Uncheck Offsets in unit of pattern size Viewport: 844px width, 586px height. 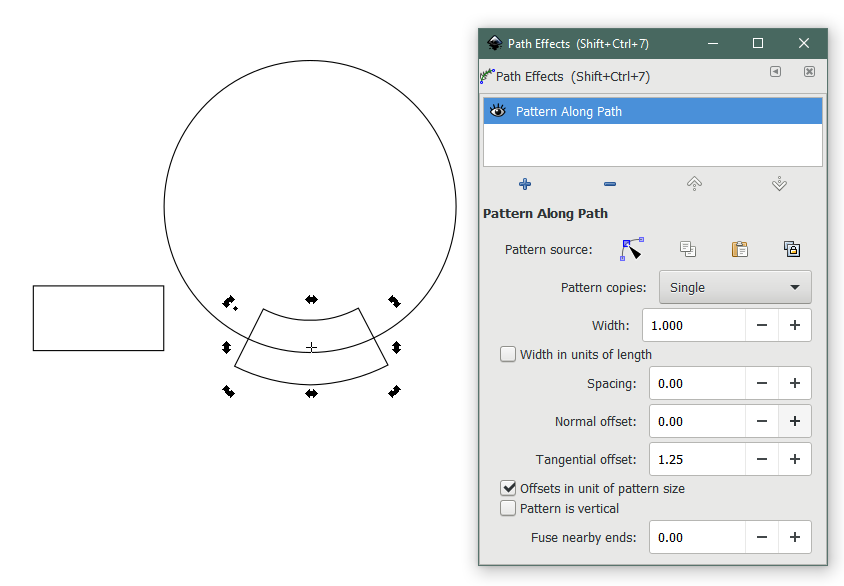(509, 489)
